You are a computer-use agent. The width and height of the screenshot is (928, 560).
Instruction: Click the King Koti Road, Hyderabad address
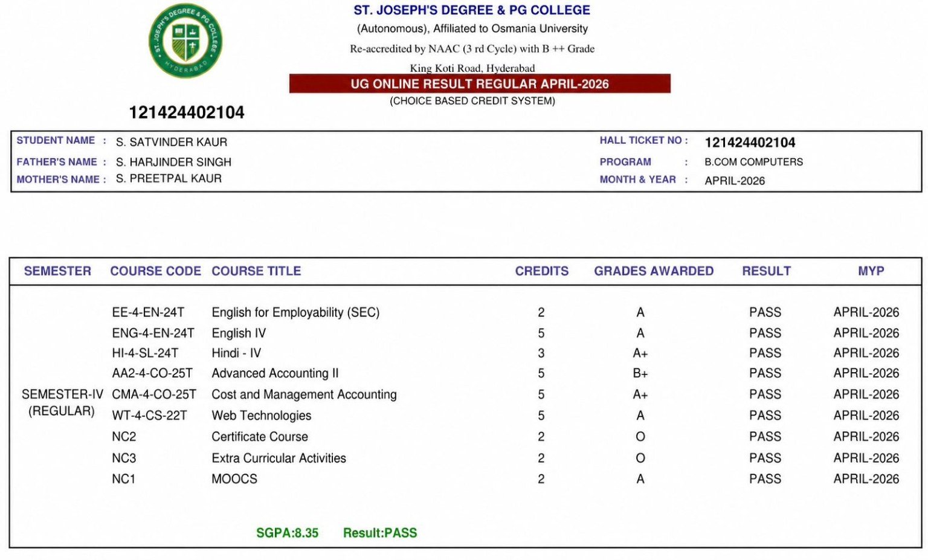[472, 68]
